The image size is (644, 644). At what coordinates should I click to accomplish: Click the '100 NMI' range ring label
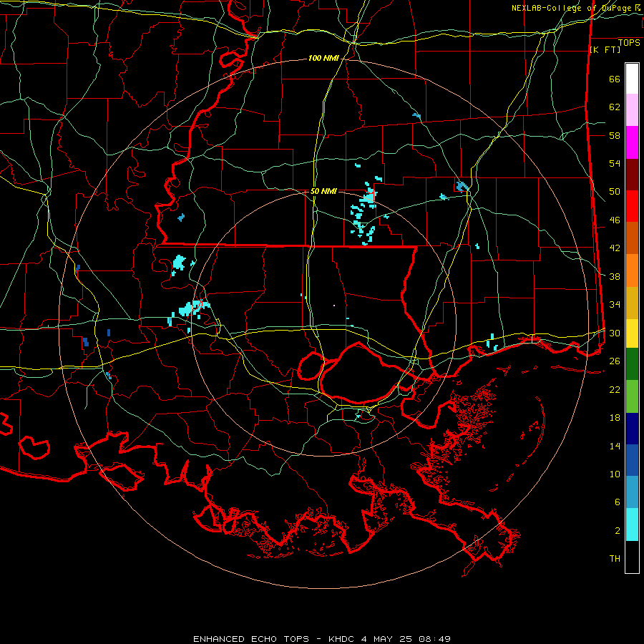tap(323, 59)
